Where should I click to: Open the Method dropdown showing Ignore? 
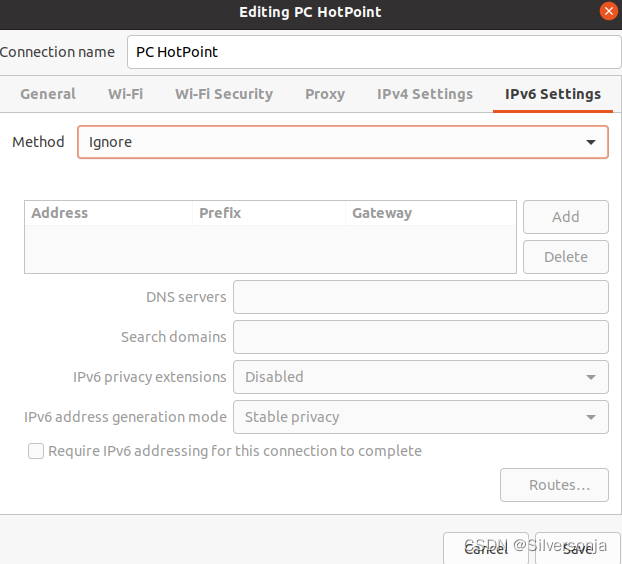pyautogui.click(x=343, y=142)
